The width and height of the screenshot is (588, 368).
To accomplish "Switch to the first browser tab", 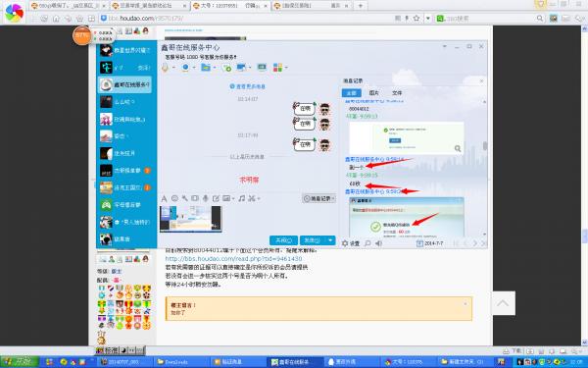I will point(69,6).
